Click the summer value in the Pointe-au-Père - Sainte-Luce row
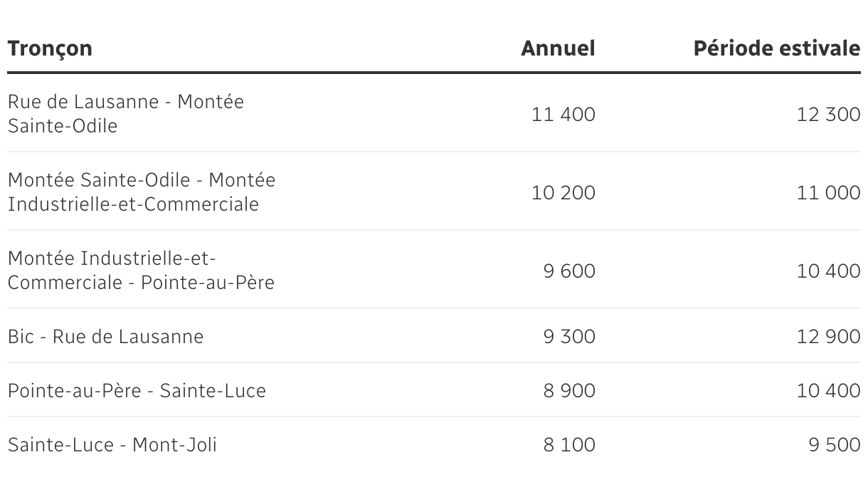868x477 pixels. coord(827,390)
